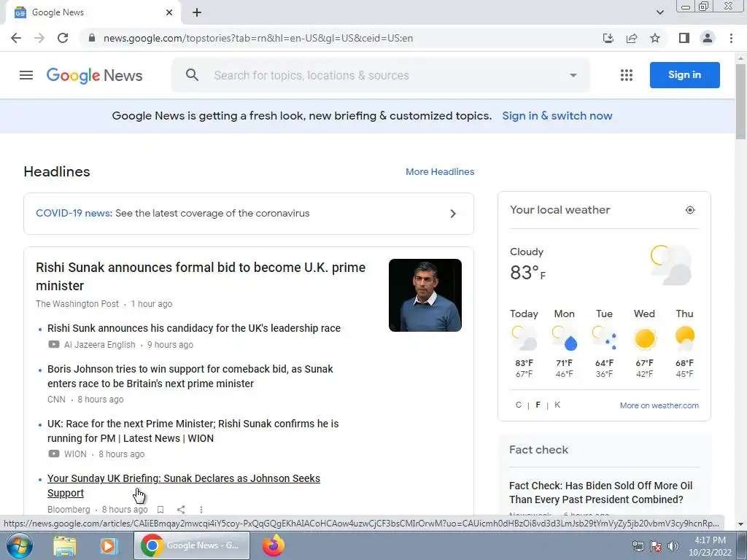
Task: Click the address bar URL
Action: (x=258, y=38)
